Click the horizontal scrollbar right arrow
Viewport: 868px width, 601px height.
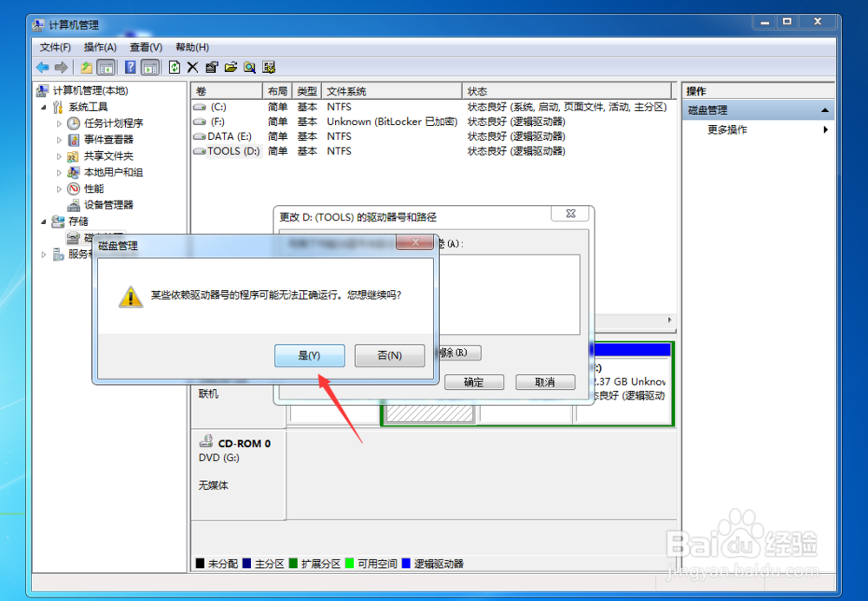670,320
